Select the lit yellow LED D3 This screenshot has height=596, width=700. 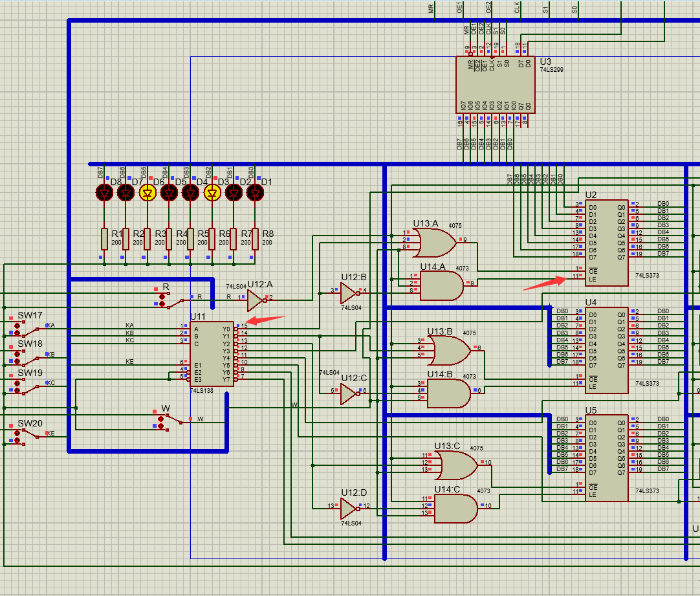[212, 193]
